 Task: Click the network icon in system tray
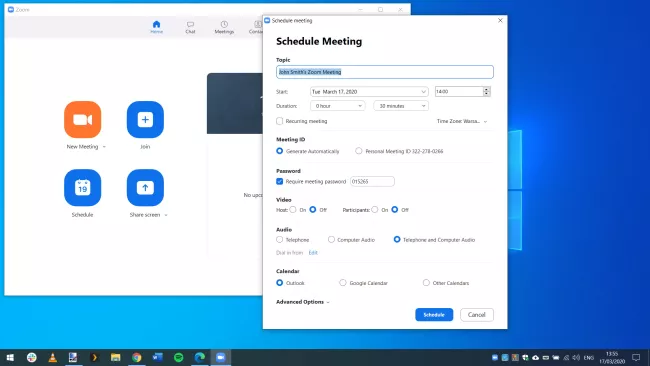566,357
